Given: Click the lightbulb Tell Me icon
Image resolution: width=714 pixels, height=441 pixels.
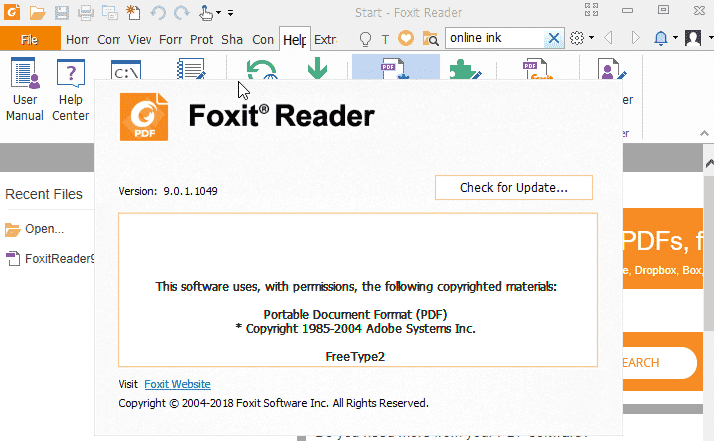Looking at the screenshot, I should [x=366, y=39].
